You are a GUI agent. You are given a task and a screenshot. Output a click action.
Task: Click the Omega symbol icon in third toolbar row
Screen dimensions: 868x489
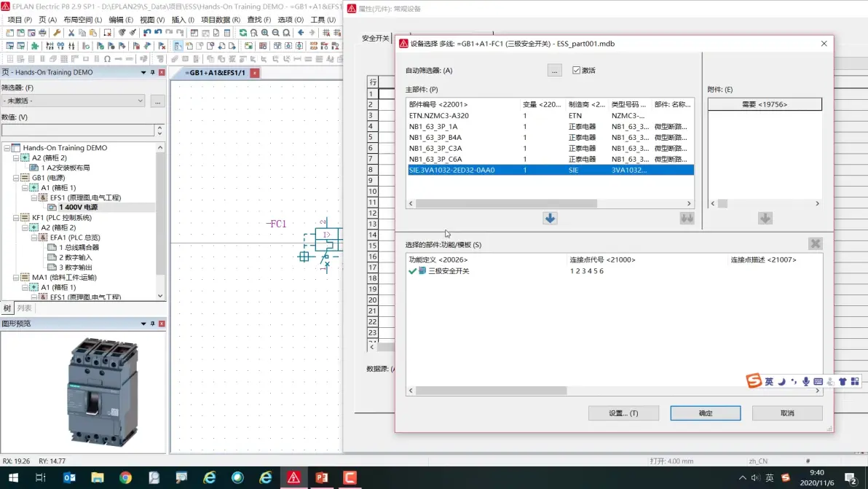pos(107,59)
